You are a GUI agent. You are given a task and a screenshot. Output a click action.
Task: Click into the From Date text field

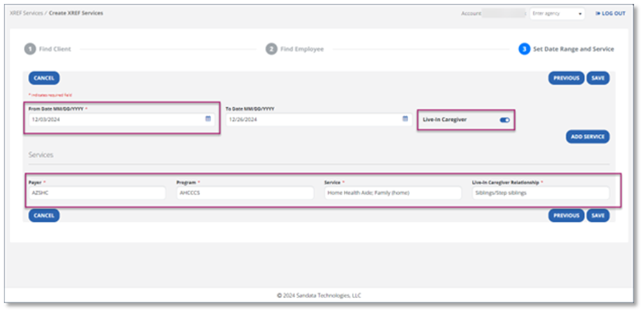tap(113, 120)
